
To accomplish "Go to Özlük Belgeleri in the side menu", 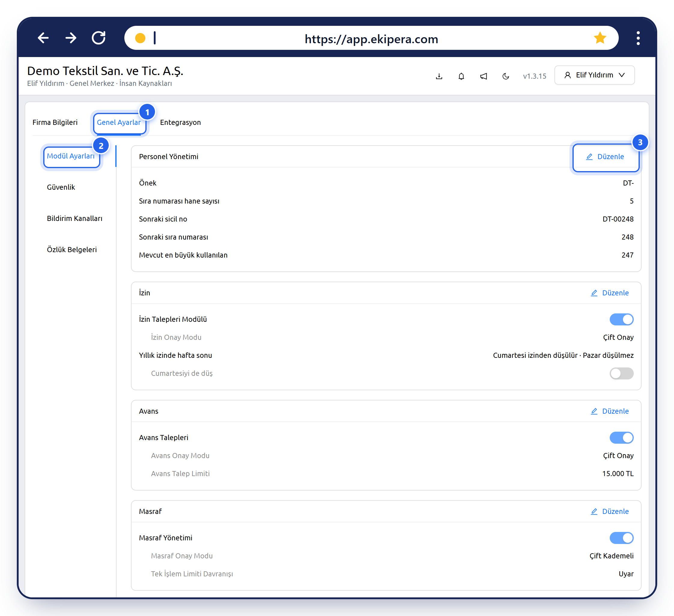I will 72,249.
